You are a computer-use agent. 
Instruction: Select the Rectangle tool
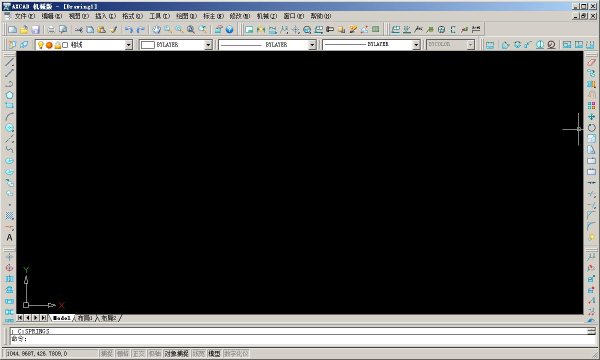(10, 106)
